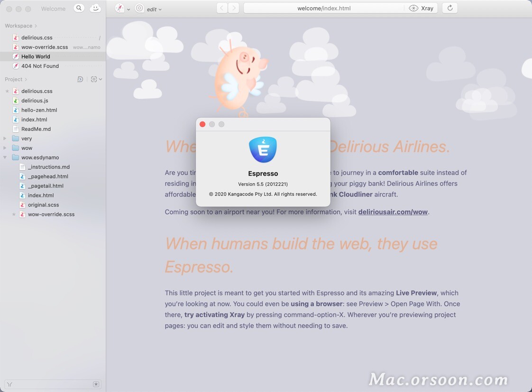Image resolution: width=532 pixels, height=392 pixels.
Task: Click the filter funnel icon at sidebar bottom
Action: (9, 384)
